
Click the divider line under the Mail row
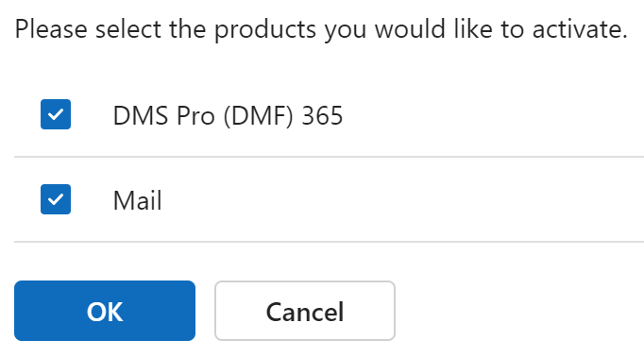point(329,242)
